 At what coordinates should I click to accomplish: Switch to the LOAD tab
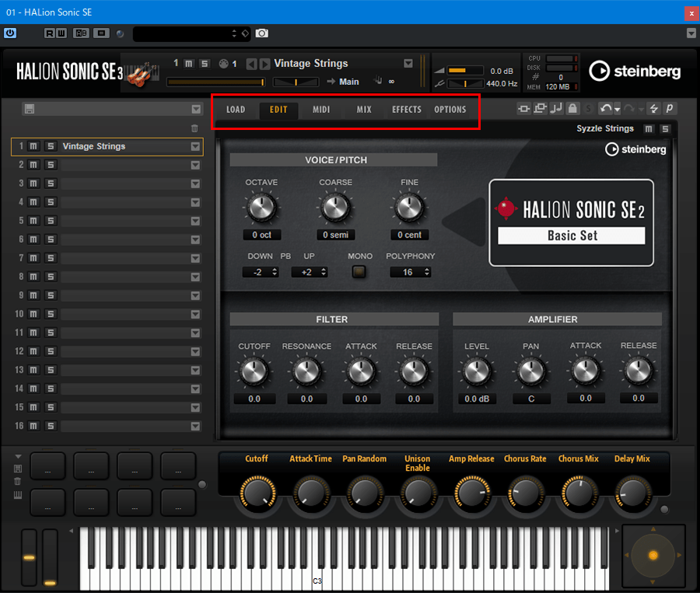(236, 110)
